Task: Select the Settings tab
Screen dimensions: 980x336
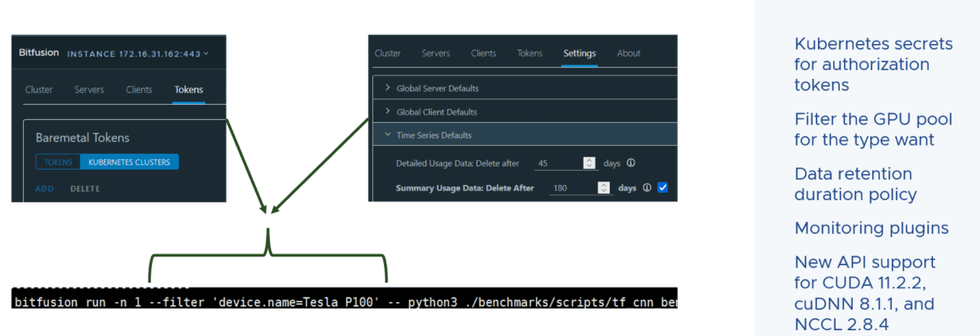Action: 579,53
